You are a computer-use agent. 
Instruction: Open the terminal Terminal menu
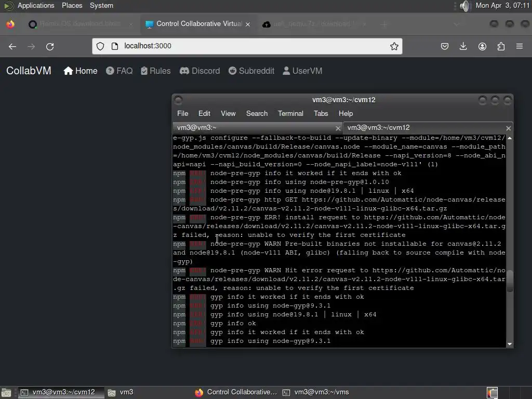click(x=290, y=114)
